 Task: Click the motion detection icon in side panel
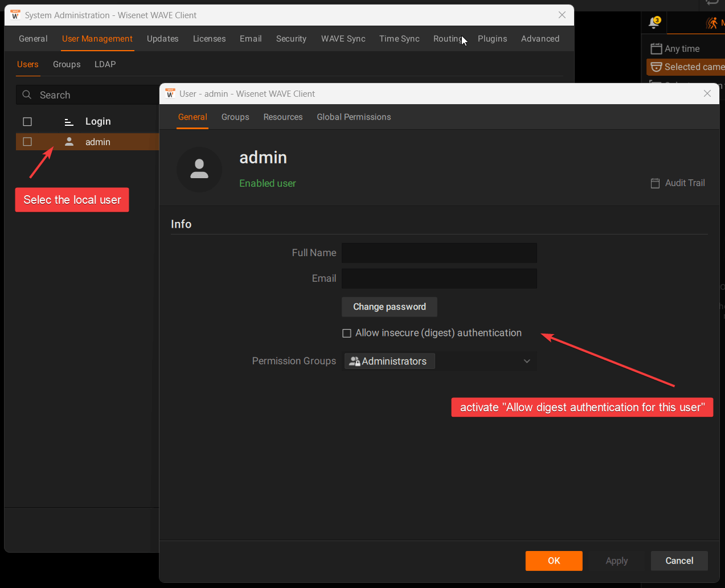click(712, 23)
